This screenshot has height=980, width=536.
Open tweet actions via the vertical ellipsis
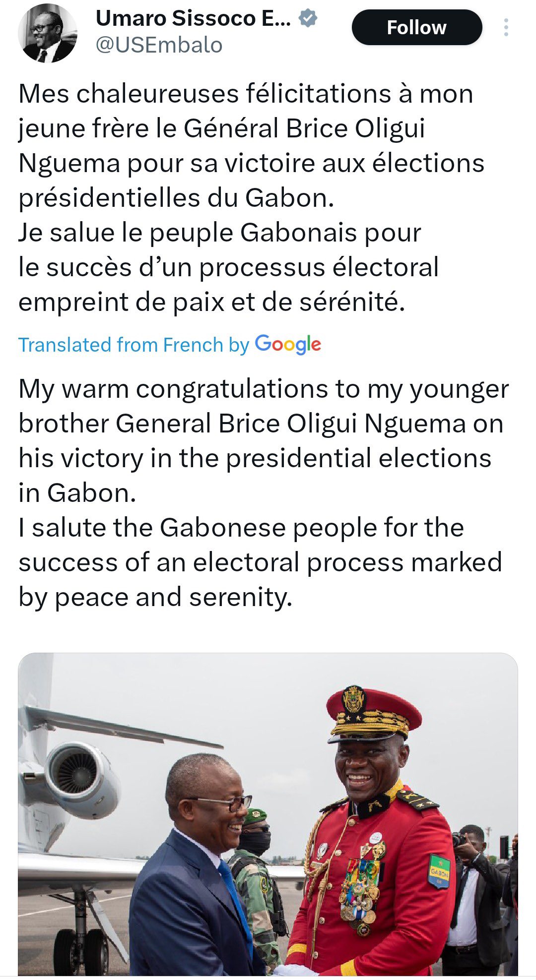click(507, 27)
